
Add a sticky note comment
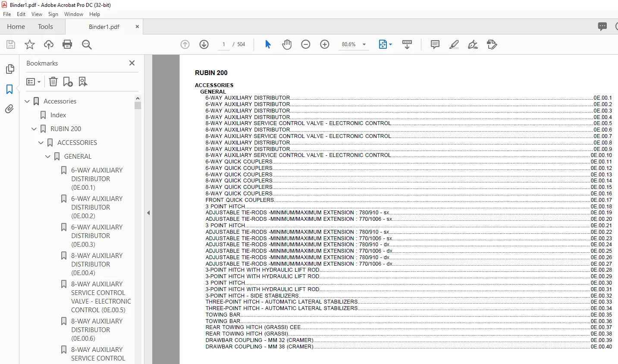tap(435, 44)
